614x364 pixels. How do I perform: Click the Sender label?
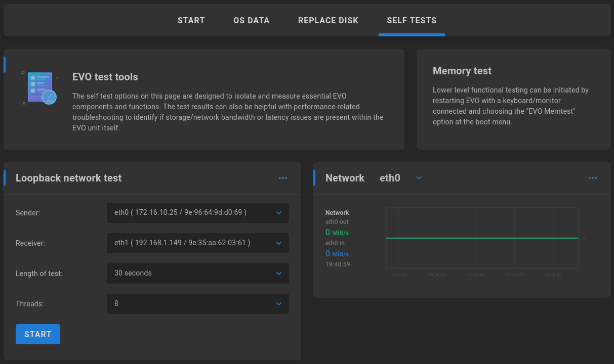28,213
